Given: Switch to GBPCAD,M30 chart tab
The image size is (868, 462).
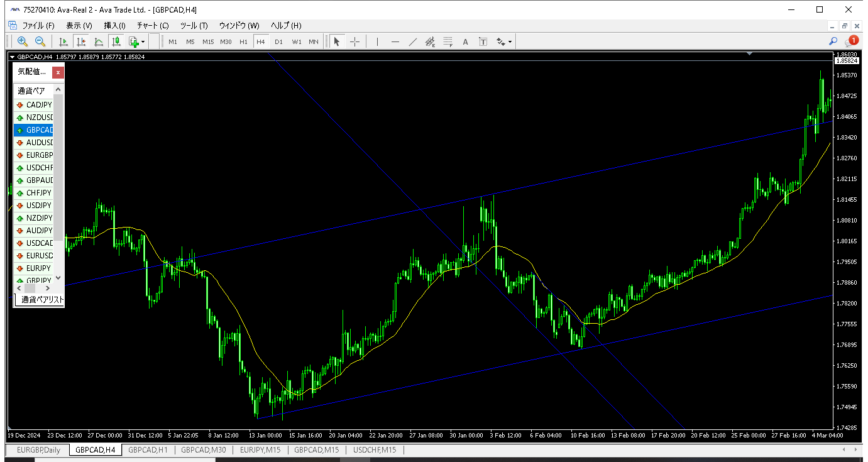Looking at the screenshot, I should pos(204,450).
